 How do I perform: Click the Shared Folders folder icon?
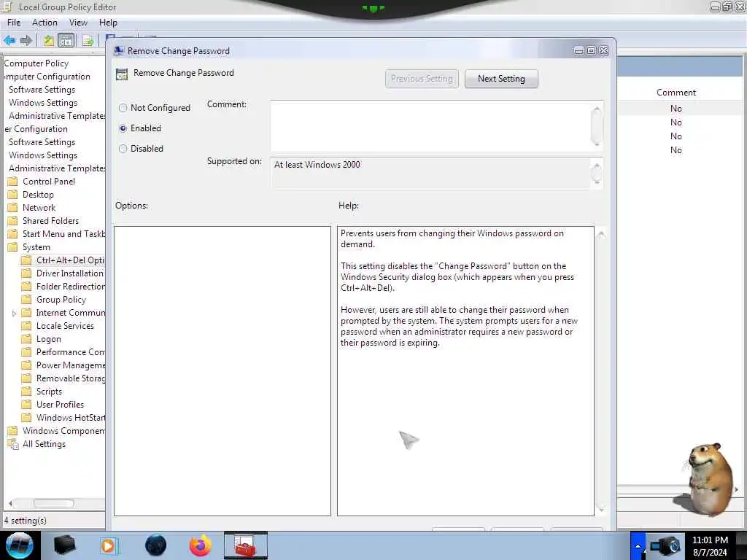pyautogui.click(x=13, y=220)
